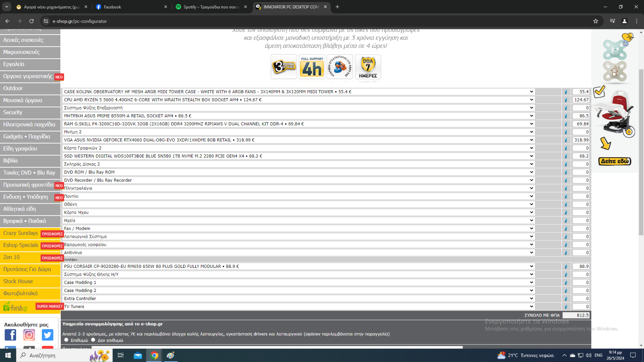The image size is (644, 362).
Task: Select the Επιθυμώ assembly radio button
Action: pos(66,340)
